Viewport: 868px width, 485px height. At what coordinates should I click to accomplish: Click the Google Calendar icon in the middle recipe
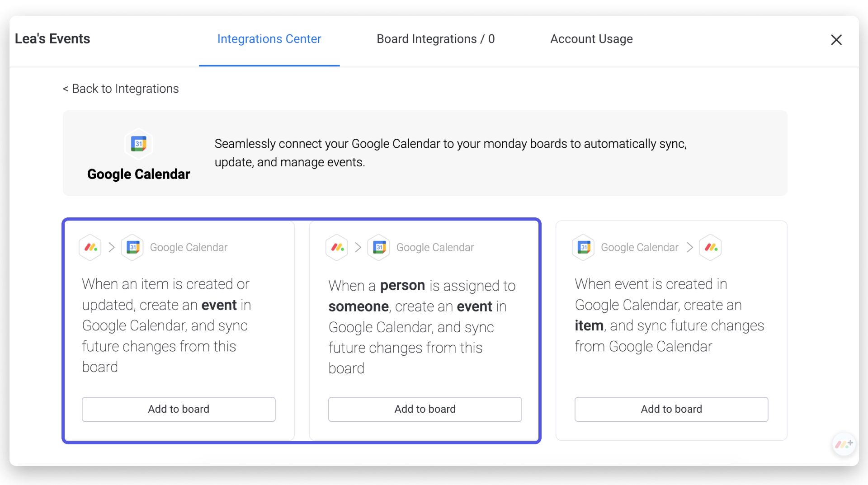pos(379,247)
